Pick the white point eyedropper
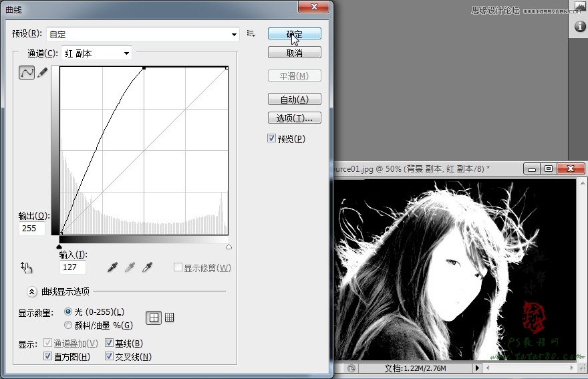Screen dimensions: 588x379 [x=148, y=267]
